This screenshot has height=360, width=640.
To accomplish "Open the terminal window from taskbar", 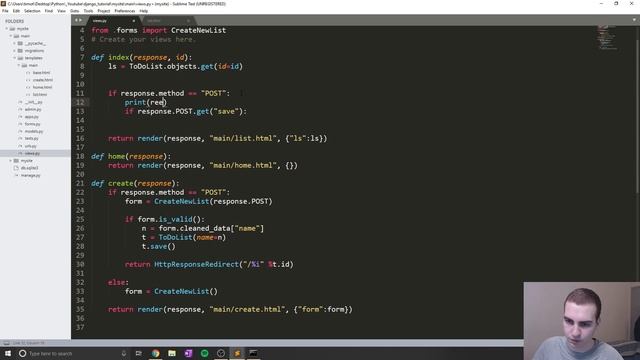I will tap(253, 353).
